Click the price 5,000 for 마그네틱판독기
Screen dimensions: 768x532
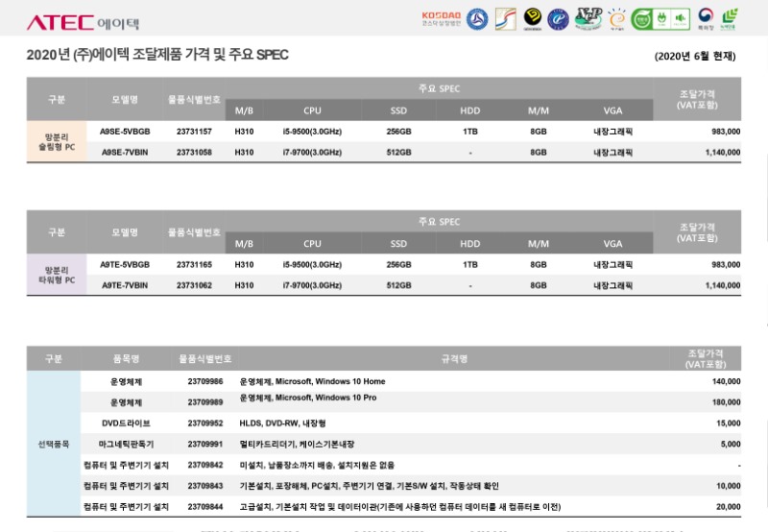coord(731,444)
